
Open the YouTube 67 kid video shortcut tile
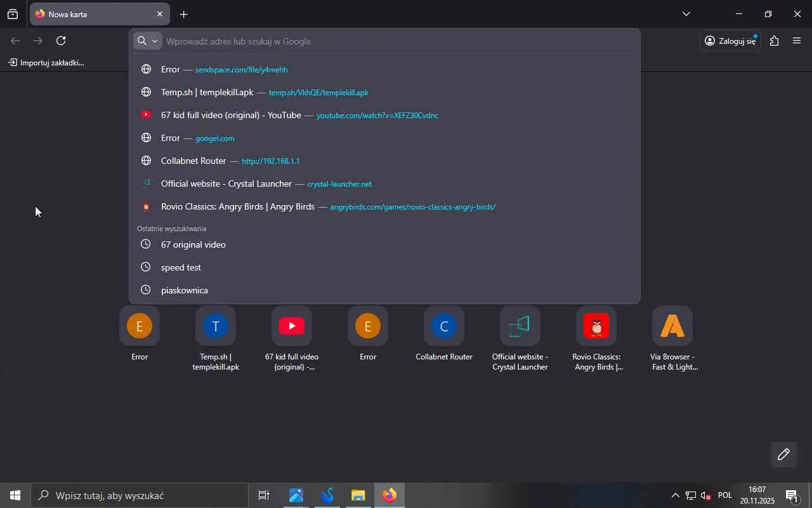point(292,339)
